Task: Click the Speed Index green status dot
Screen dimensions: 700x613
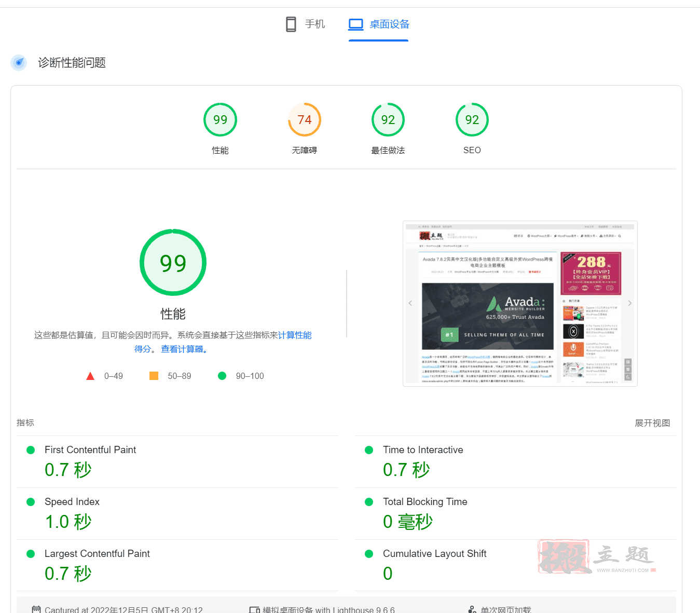Action: tap(31, 502)
